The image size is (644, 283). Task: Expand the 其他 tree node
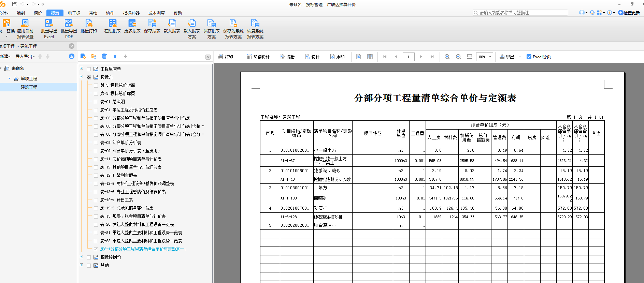[x=82, y=265]
